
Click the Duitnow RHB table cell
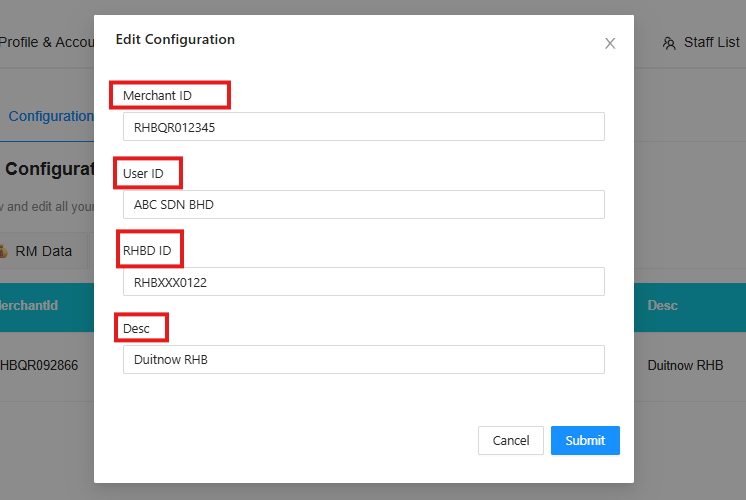tap(685, 365)
